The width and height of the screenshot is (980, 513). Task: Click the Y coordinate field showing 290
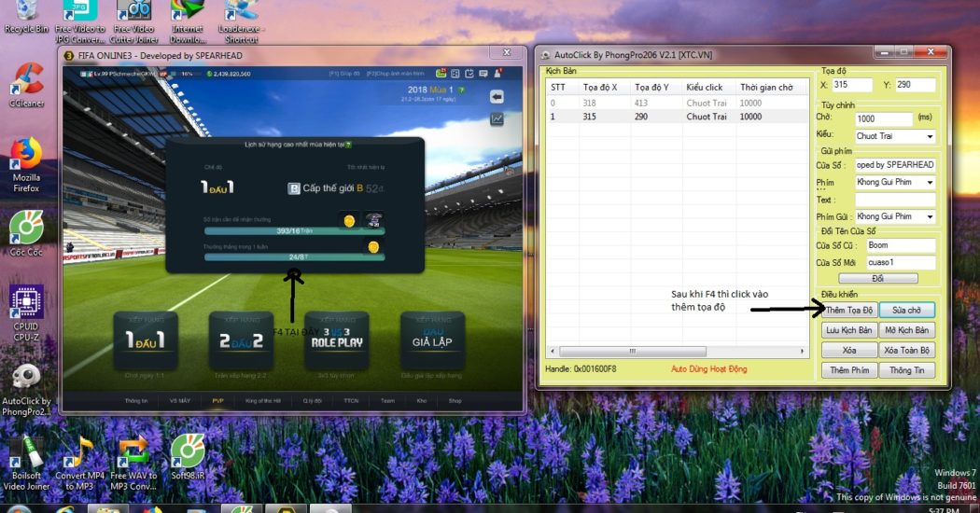click(x=916, y=85)
